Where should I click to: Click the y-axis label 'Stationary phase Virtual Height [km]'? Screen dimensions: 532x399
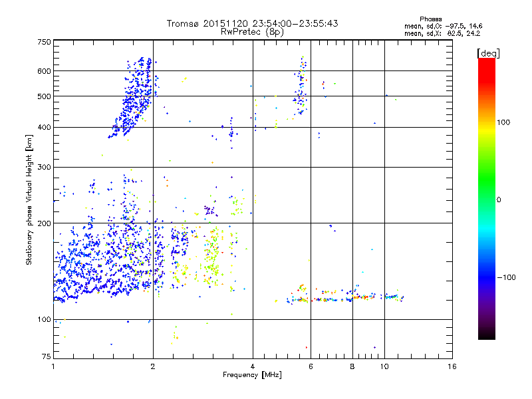(29, 199)
